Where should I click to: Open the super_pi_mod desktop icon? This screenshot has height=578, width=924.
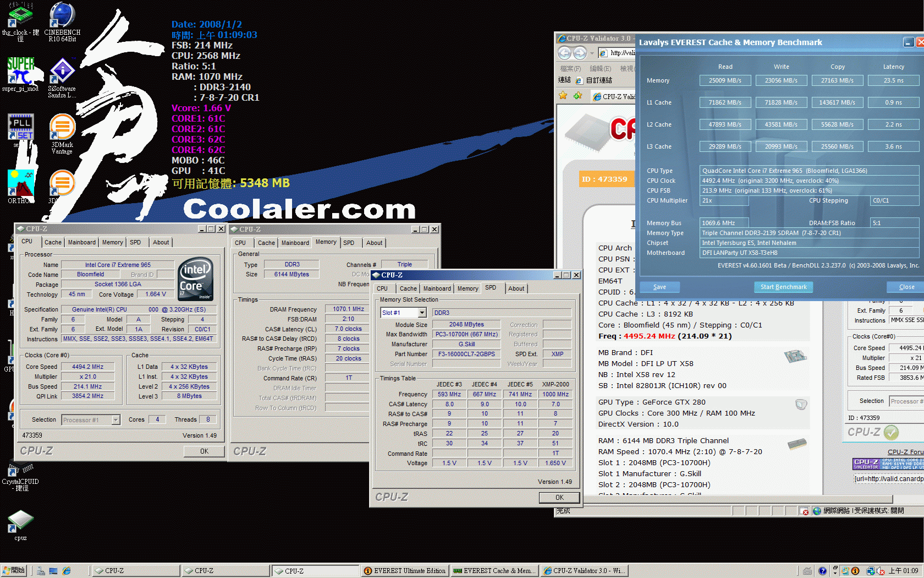pos(20,74)
